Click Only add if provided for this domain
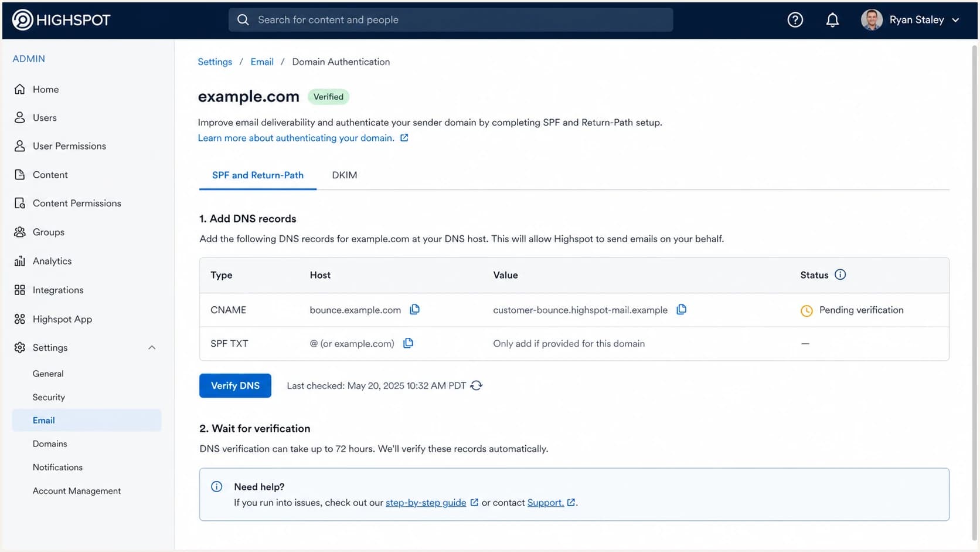Viewport: 980px width, 552px height. point(569,344)
